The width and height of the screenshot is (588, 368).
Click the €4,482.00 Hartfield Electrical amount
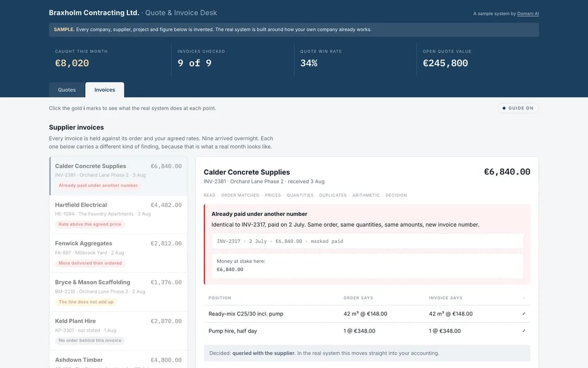click(x=166, y=205)
